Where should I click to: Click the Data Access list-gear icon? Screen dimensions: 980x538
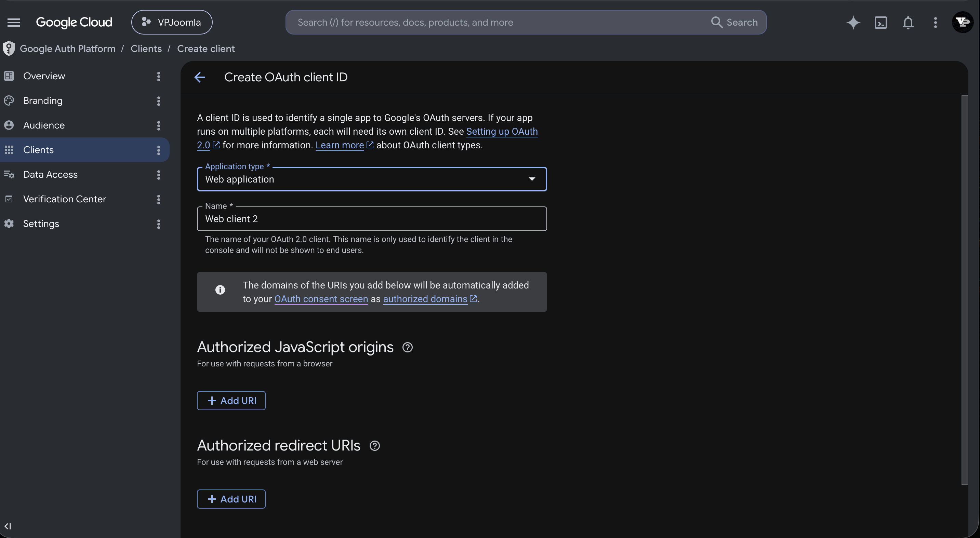(x=9, y=175)
